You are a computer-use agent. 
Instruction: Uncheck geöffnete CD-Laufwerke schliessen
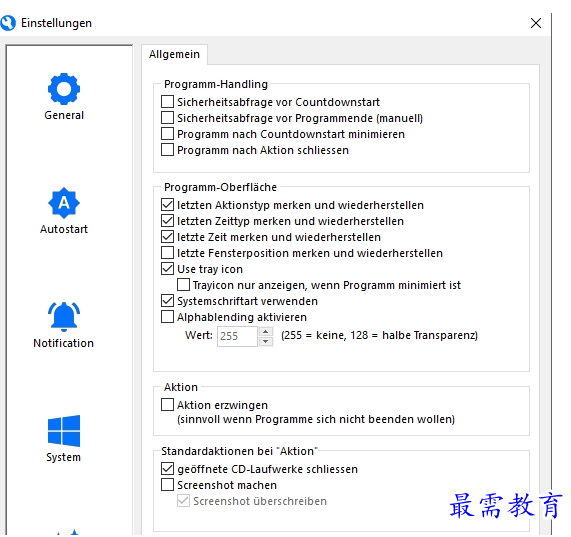[167, 469]
